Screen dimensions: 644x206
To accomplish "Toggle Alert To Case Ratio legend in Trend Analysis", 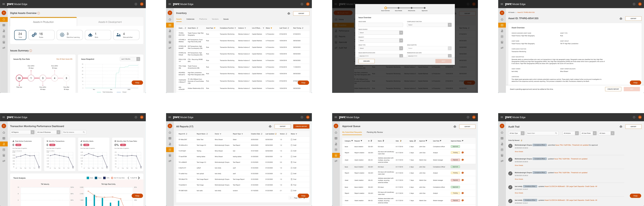I will pyautogui.click(x=118, y=178).
